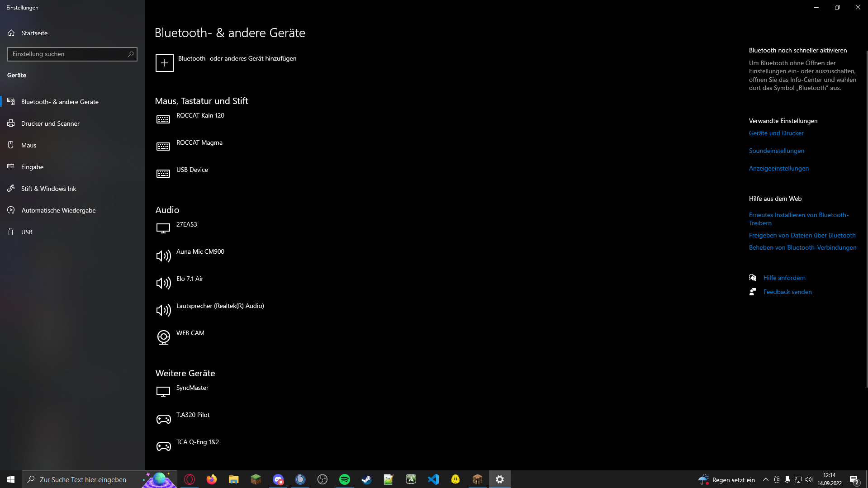Open Soundeinstellungen link
Viewport: 868px width, 488px height.
pyautogui.click(x=777, y=151)
